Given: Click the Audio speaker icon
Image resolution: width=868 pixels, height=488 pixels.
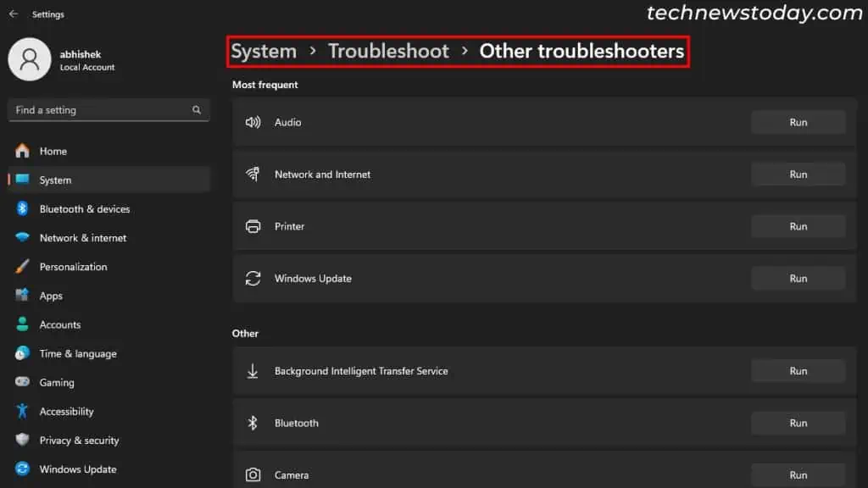Looking at the screenshot, I should tap(253, 122).
